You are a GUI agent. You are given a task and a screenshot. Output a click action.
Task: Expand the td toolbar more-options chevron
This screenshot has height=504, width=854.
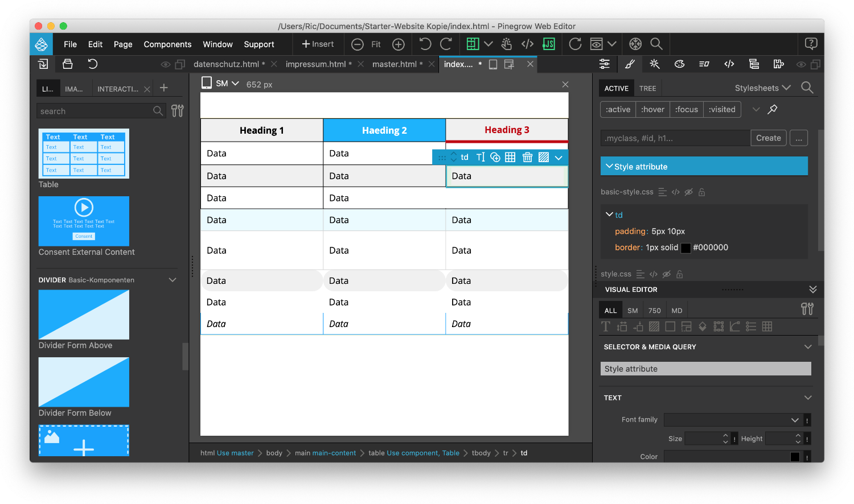[559, 158]
